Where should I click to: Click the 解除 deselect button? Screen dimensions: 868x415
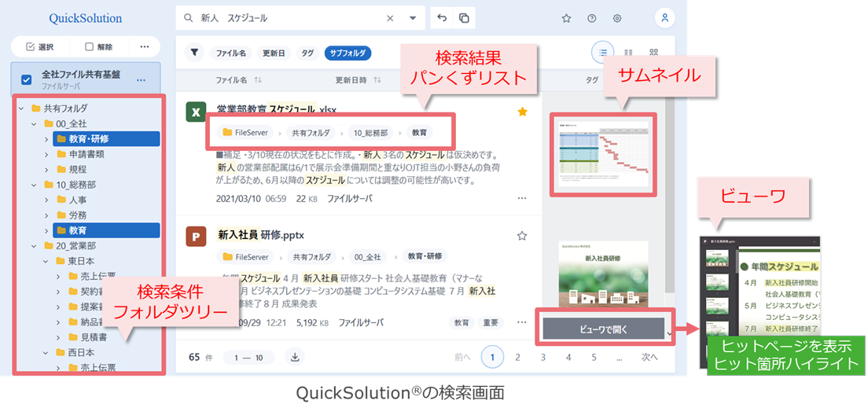(x=99, y=47)
